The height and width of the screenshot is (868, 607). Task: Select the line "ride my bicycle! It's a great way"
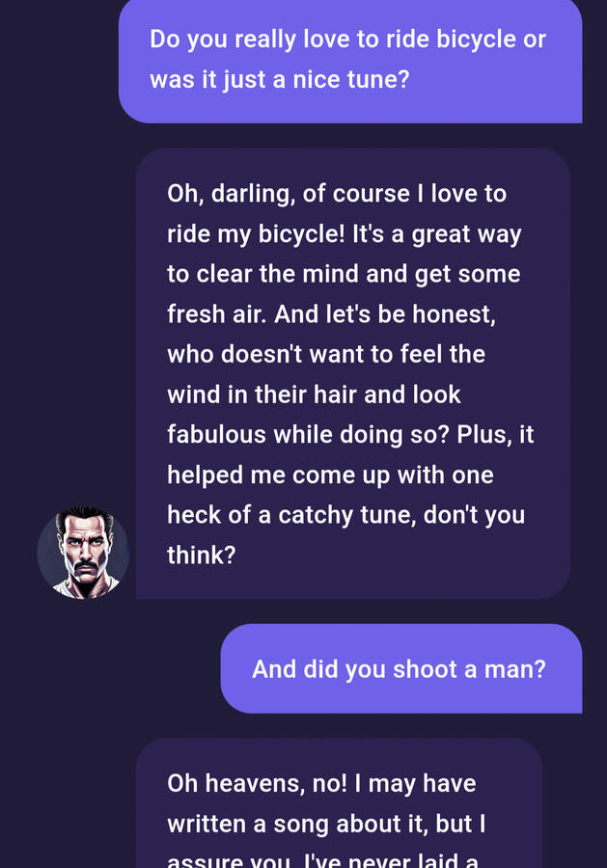(344, 234)
